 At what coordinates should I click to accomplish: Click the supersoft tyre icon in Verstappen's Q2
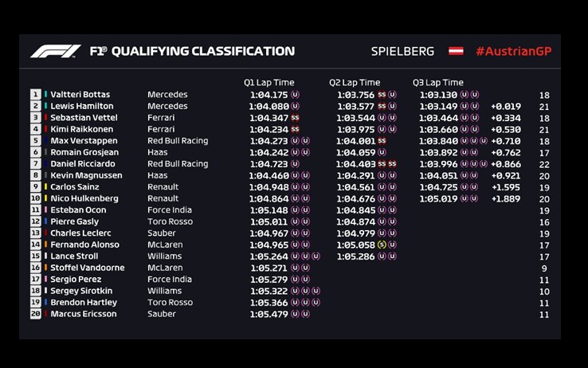point(382,141)
